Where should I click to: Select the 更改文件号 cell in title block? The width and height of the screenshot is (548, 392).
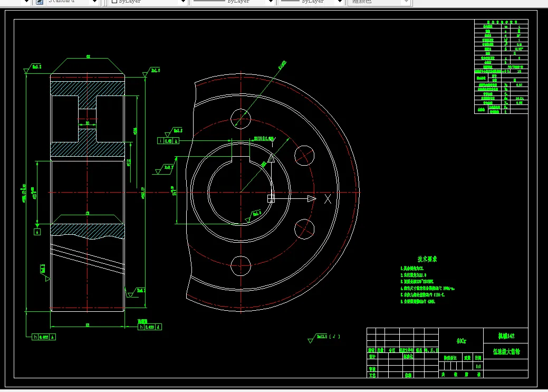407,350
